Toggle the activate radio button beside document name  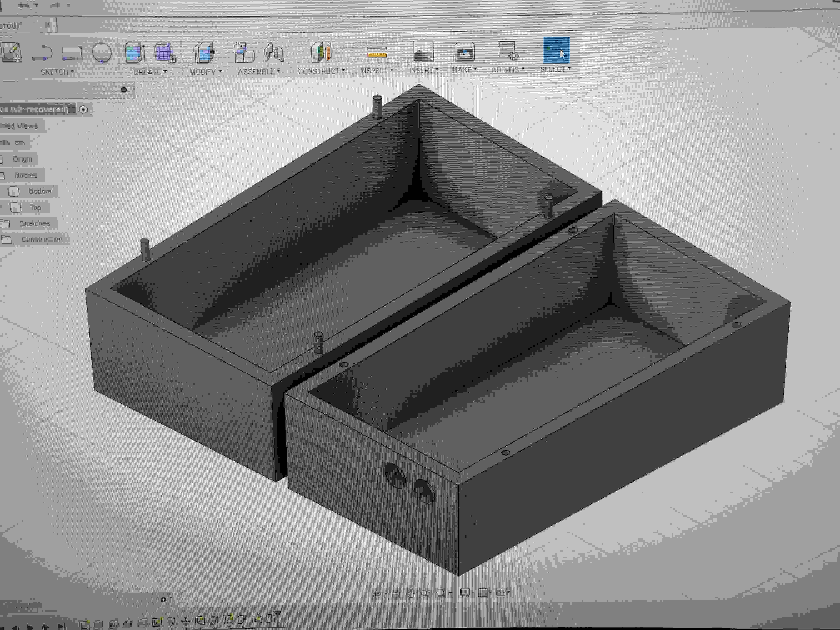pyautogui.click(x=83, y=110)
